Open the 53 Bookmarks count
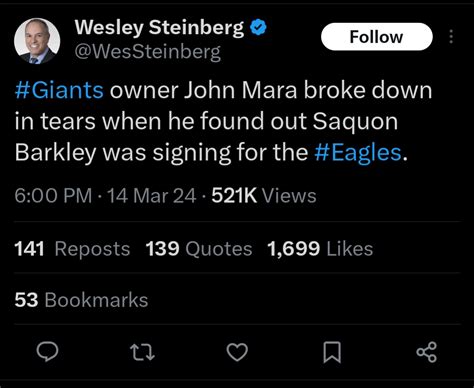Viewport: 474px width, 388px height. pyautogui.click(x=81, y=300)
